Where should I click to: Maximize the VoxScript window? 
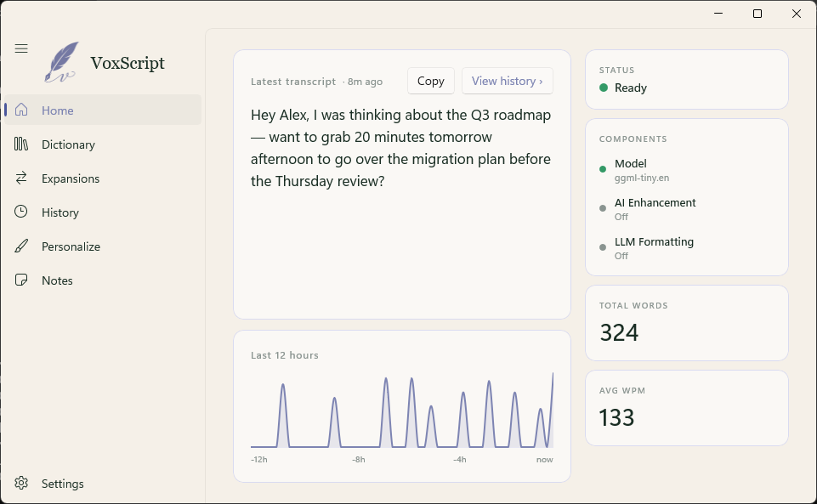pos(757,14)
